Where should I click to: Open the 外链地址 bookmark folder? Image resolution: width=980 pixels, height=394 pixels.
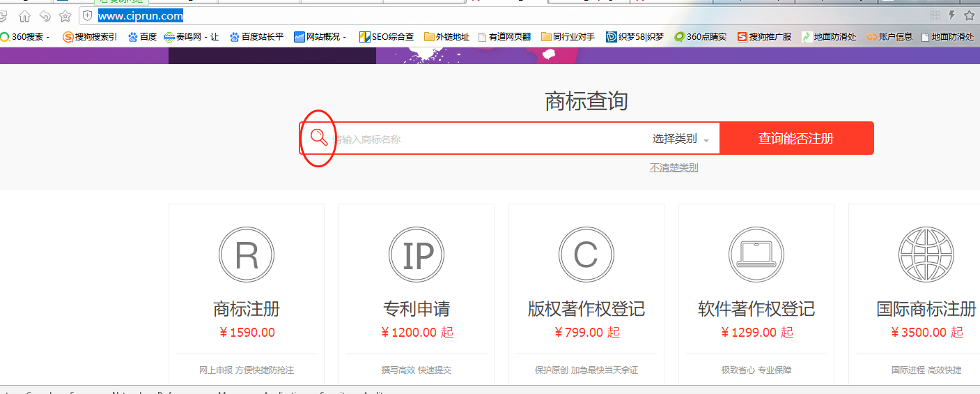click(446, 37)
